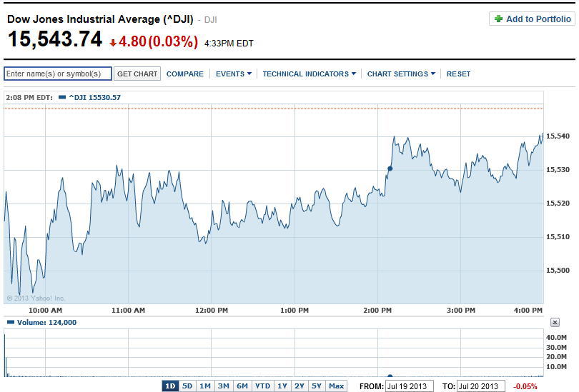Click the volume marker dot near 2:00 PM
This screenshot has width=579, height=392.
tap(390, 376)
